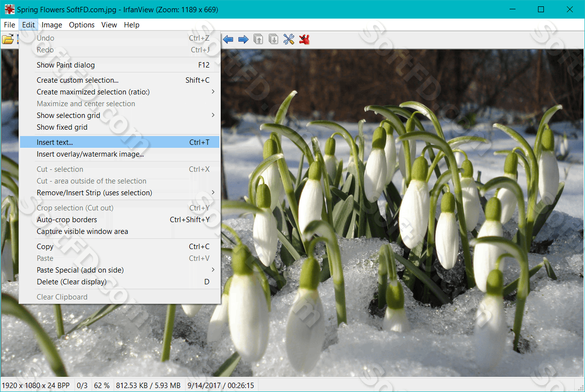Click Cut - selection entry
This screenshot has width=585, height=392.
click(x=120, y=169)
